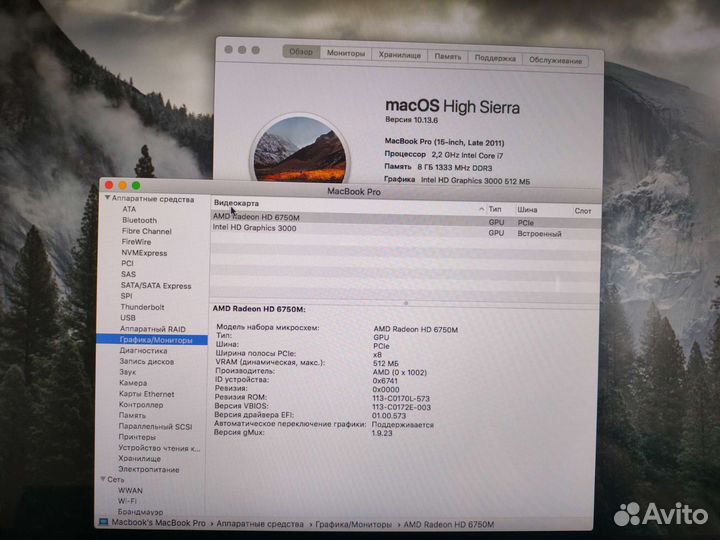Select FireWire in the sidebar
The width and height of the screenshot is (720, 540).
(136, 242)
